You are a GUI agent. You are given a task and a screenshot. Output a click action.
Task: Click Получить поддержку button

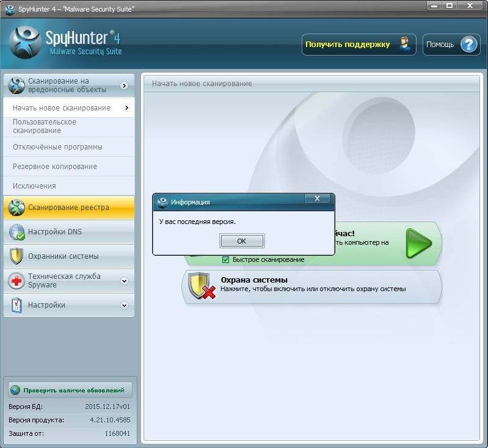coord(359,45)
